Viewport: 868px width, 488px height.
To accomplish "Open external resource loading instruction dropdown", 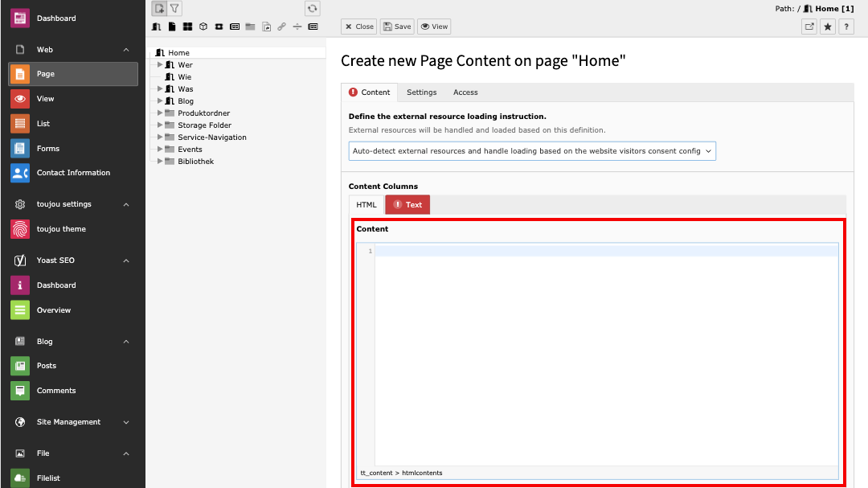I will tap(532, 151).
